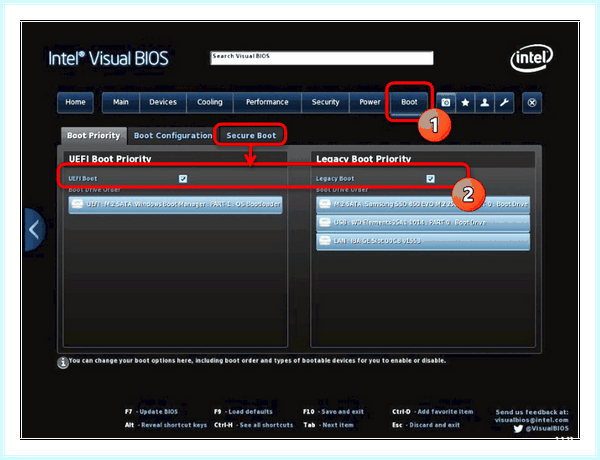This screenshot has height=460, width=600.
Task: Open the Cooling menu
Action: (x=210, y=103)
